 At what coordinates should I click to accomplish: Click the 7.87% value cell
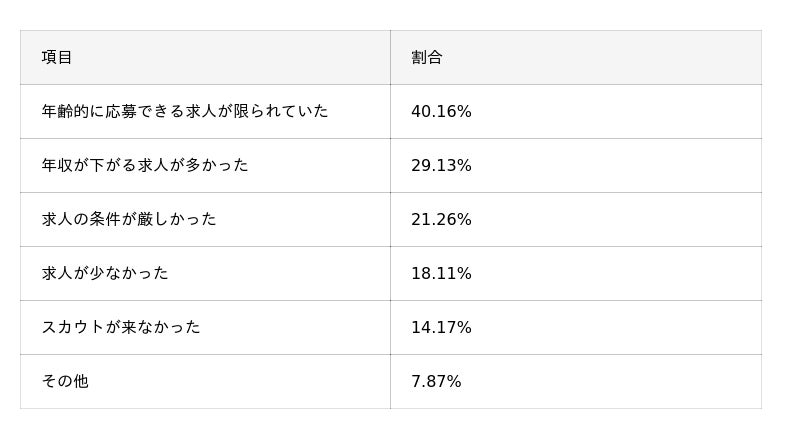click(x=436, y=382)
